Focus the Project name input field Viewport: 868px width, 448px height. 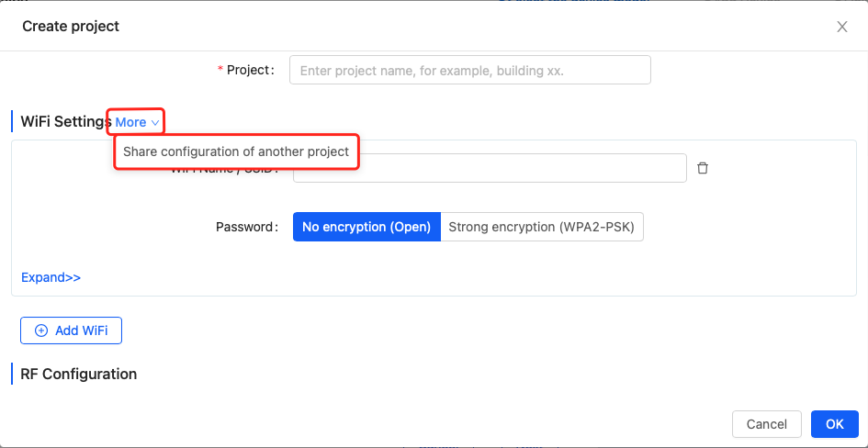(470, 71)
